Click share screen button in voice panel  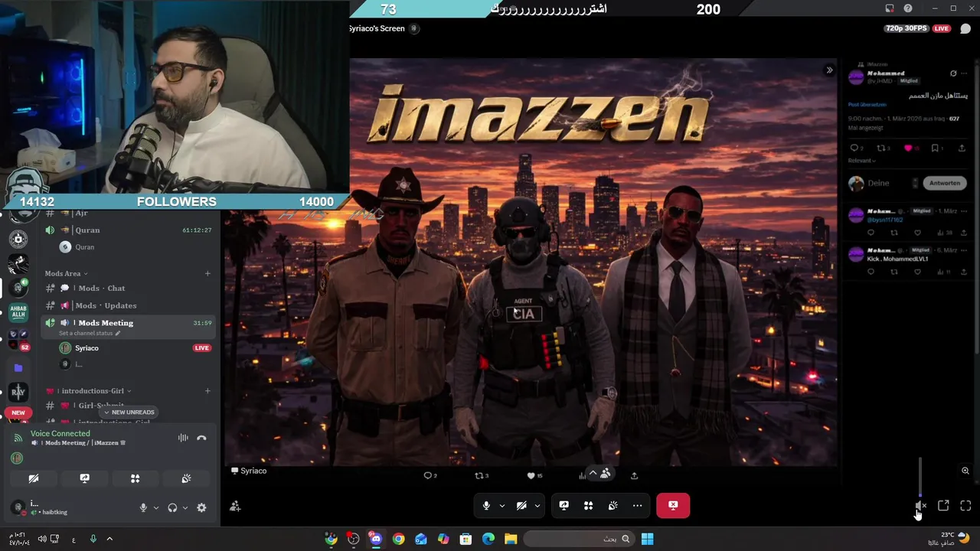(x=84, y=478)
